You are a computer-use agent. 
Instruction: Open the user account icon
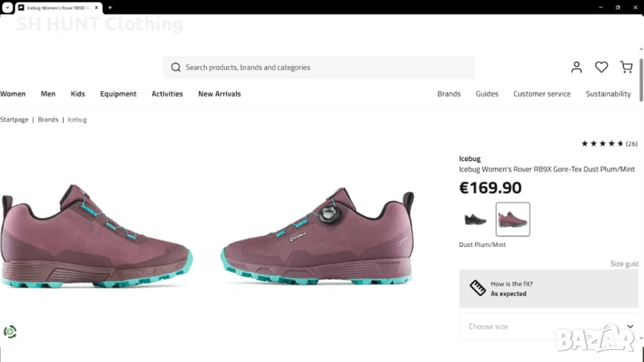coord(576,68)
